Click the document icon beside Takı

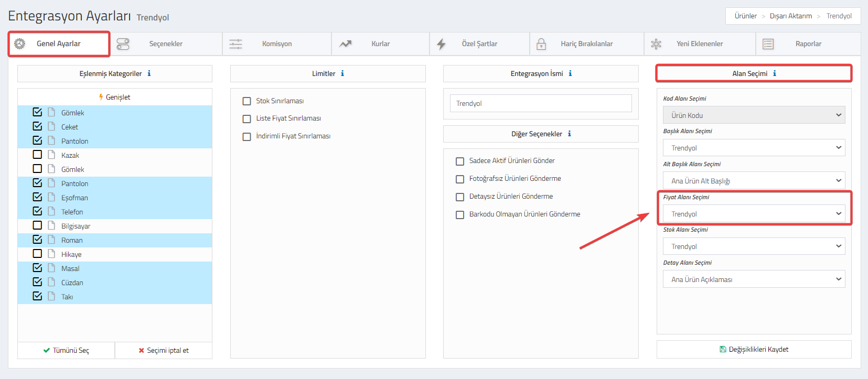[x=51, y=296]
